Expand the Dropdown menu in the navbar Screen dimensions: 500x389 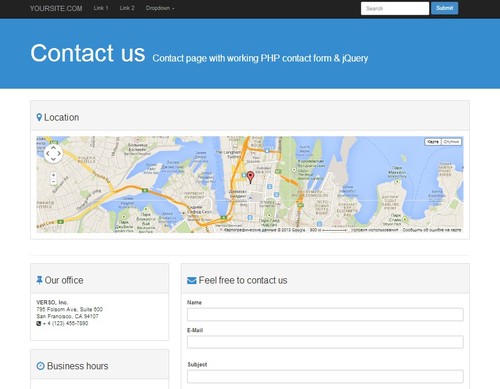160,8
